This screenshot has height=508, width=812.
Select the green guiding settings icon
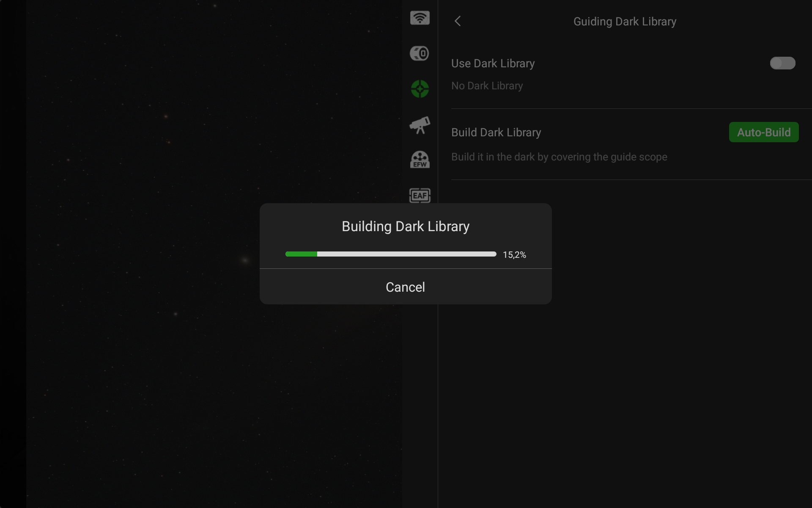coord(420,89)
